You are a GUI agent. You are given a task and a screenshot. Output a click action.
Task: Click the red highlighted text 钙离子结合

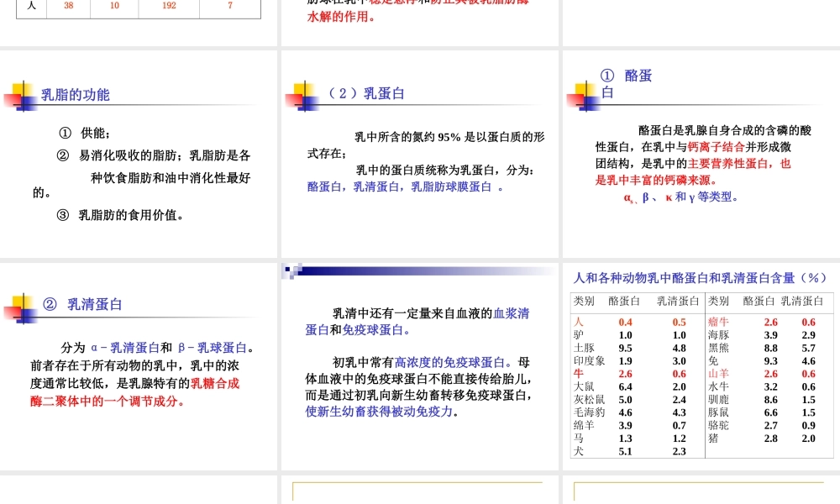pyautogui.click(x=715, y=145)
